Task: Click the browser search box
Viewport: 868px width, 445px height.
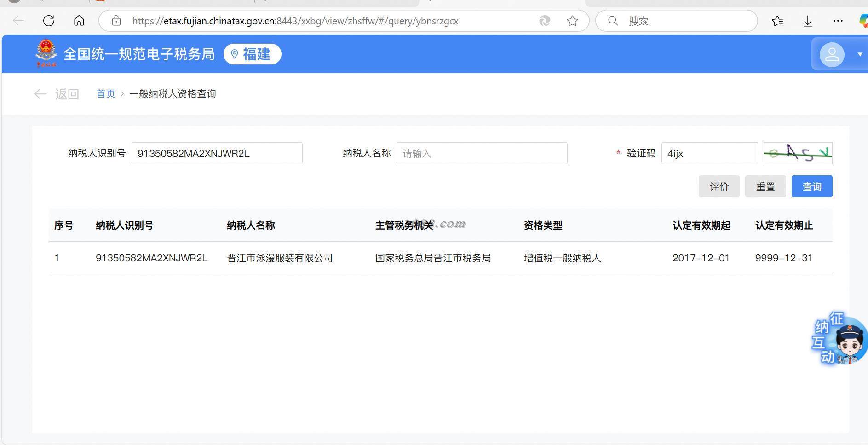Action: (x=676, y=21)
